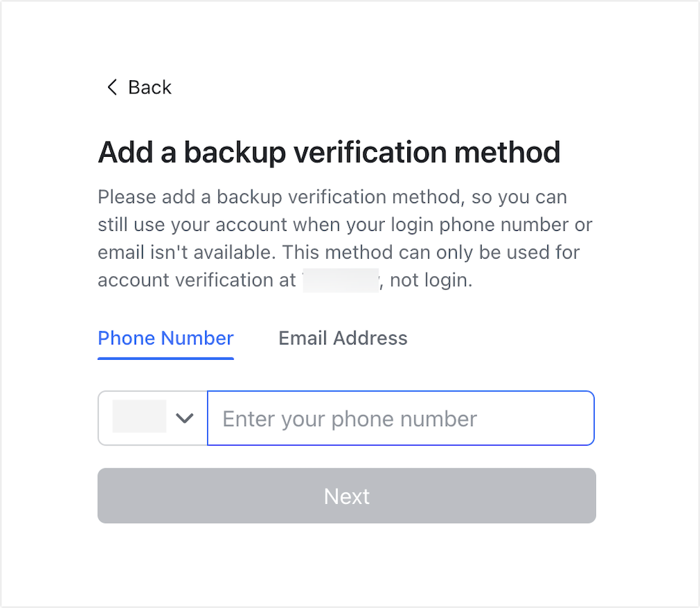The height and width of the screenshot is (608, 700).
Task: Click the dropdown caret next to phone input
Action: coord(185,418)
